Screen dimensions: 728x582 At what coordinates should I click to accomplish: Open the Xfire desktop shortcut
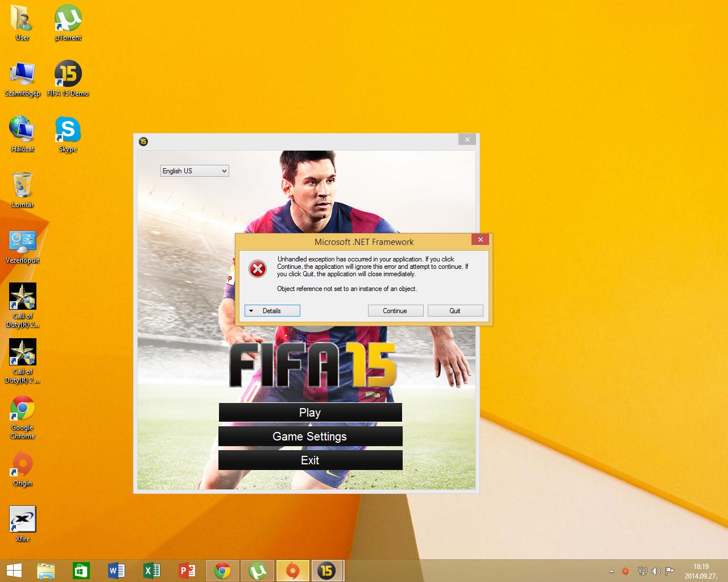(22, 524)
